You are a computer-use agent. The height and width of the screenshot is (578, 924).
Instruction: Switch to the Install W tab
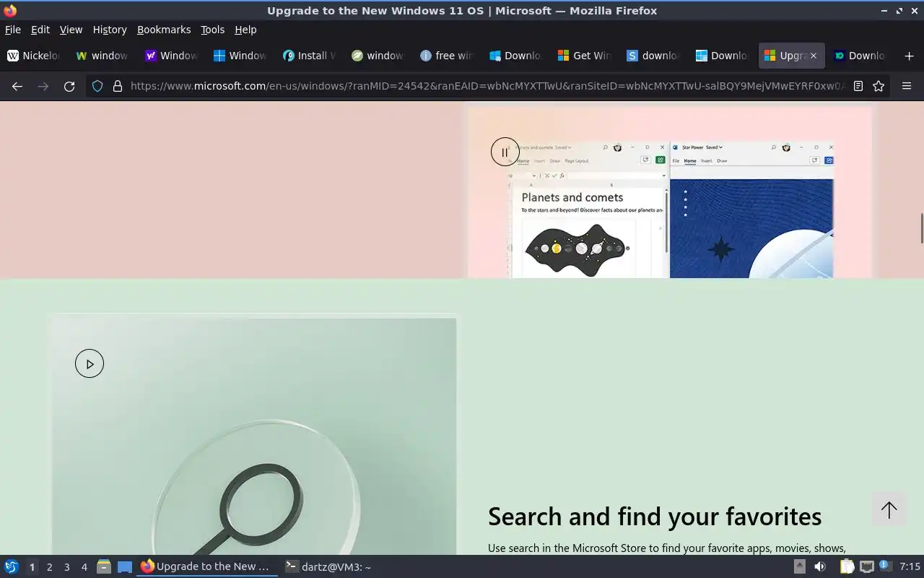(310, 56)
